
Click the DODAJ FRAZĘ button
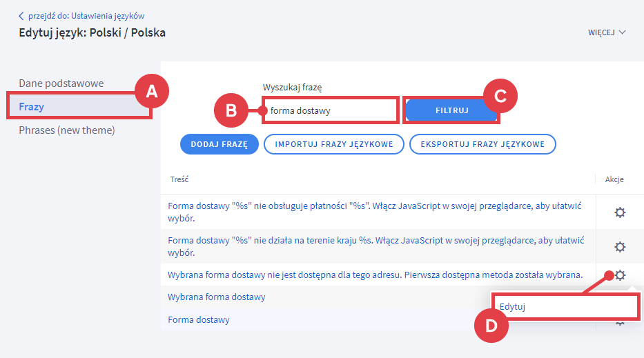(x=219, y=144)
